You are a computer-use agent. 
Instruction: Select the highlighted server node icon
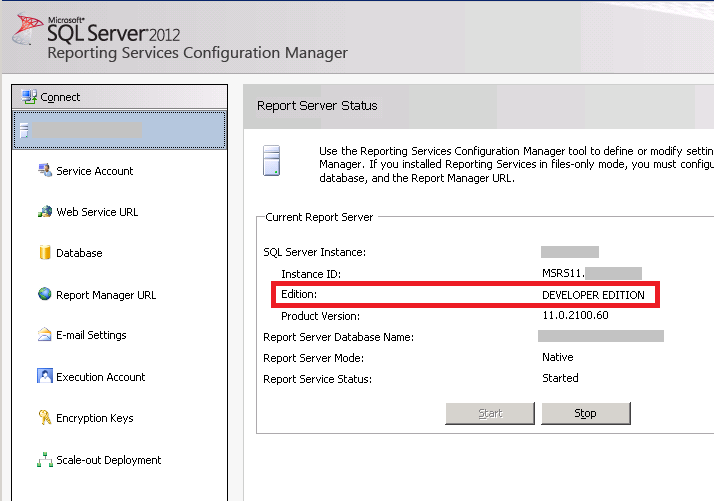point(24,130)
